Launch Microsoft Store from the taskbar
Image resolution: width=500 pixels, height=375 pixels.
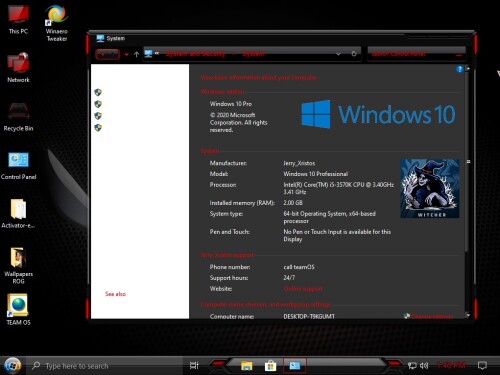point(270,366)
